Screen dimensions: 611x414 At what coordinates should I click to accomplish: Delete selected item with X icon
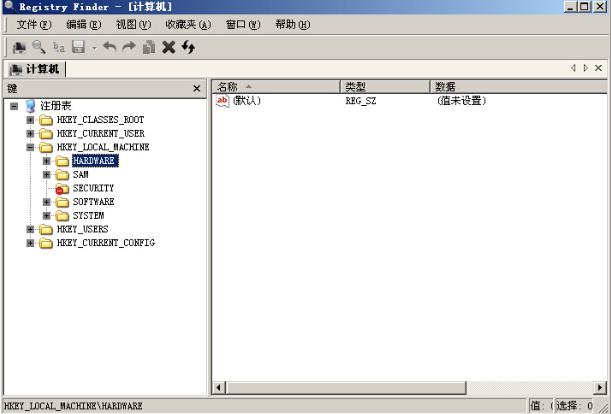point(168,47)
